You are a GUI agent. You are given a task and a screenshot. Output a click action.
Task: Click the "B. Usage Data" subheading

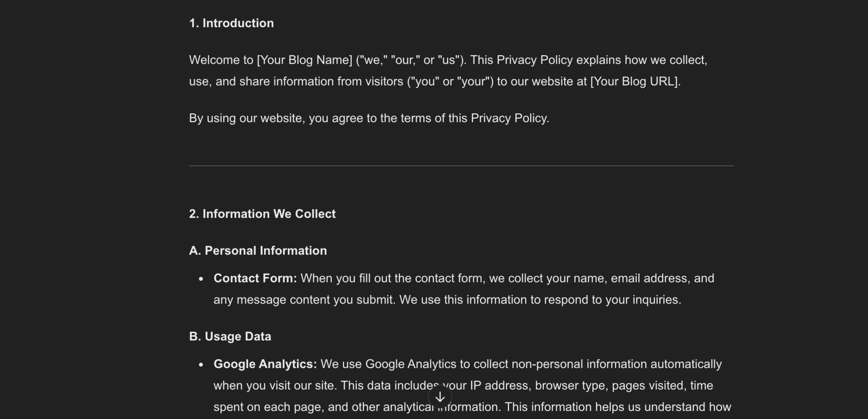230,336
